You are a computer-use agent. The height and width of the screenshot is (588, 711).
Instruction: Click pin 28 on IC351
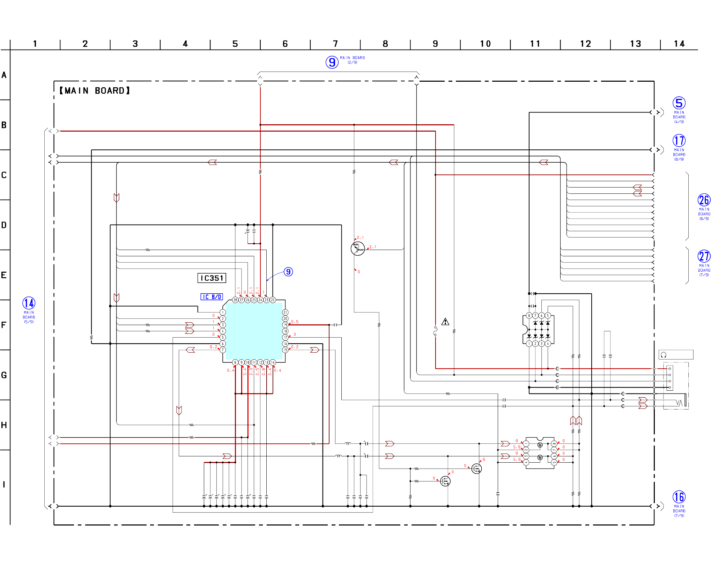[235, 300]
